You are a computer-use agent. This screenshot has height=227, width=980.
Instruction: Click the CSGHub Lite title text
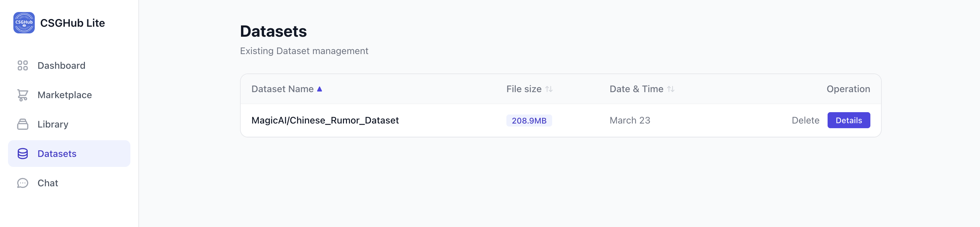[73, 23]
